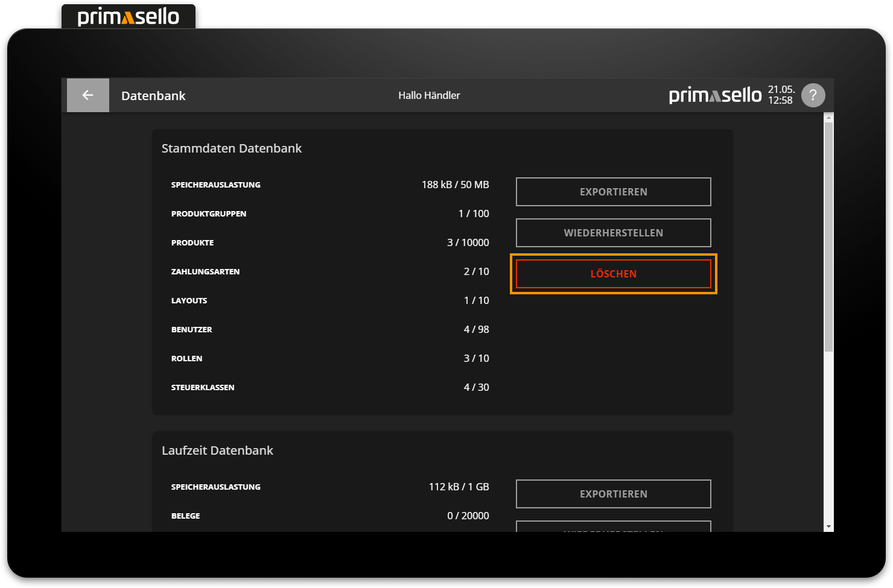Click the 188 kB / 50 MB storage value
Image resolution: width=893 pixels, height=588 pixels.
[455, 185]
